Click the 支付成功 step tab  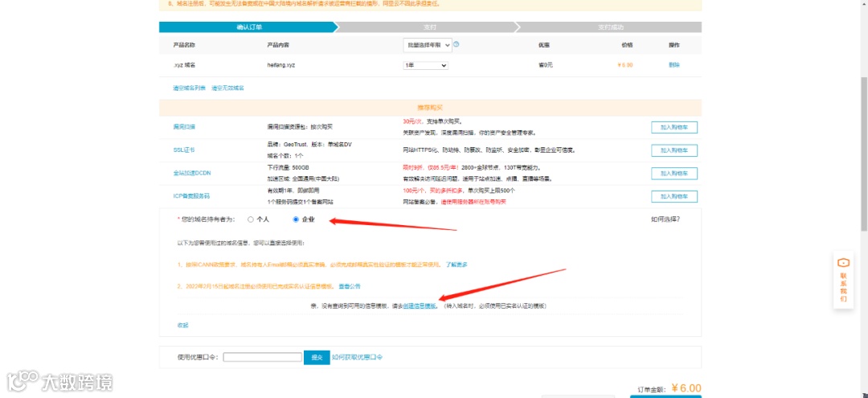(x=611, y=27)
